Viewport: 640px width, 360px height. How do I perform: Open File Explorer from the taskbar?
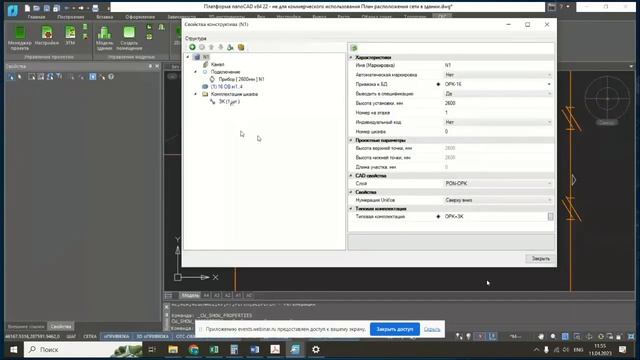(x=173, y=349)
